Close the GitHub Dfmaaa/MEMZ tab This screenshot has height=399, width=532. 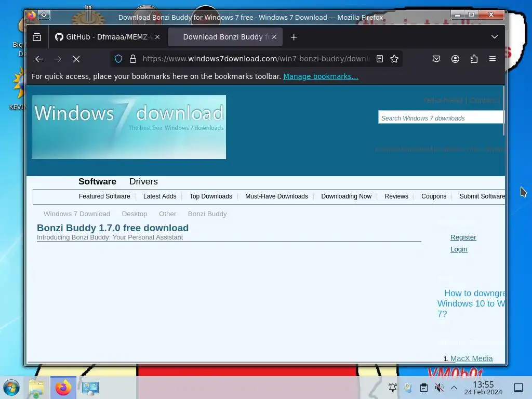(x=157, y=37)
